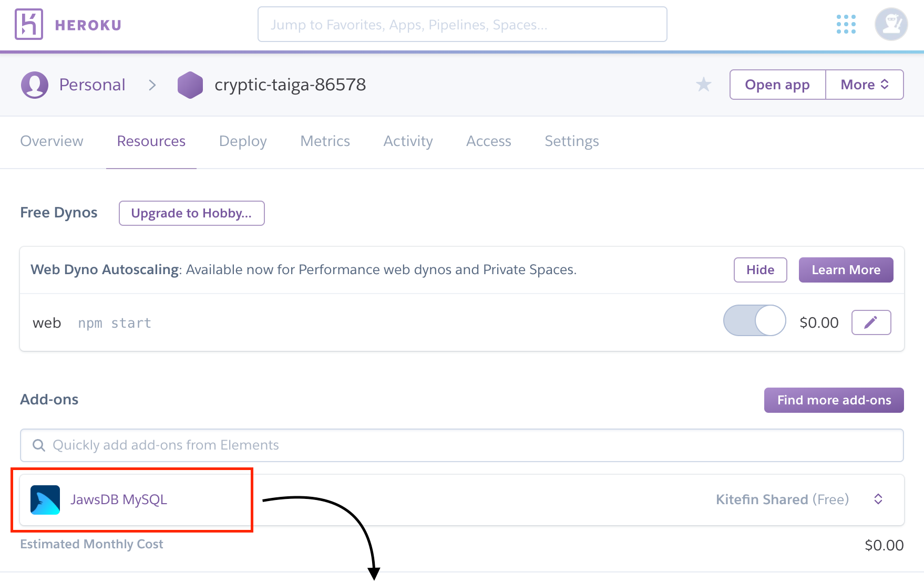Image resolution: width=924 pixels, height=584 pixels.
Task: Click the magnifier in the add-ons search
Action: click(38, 445)
